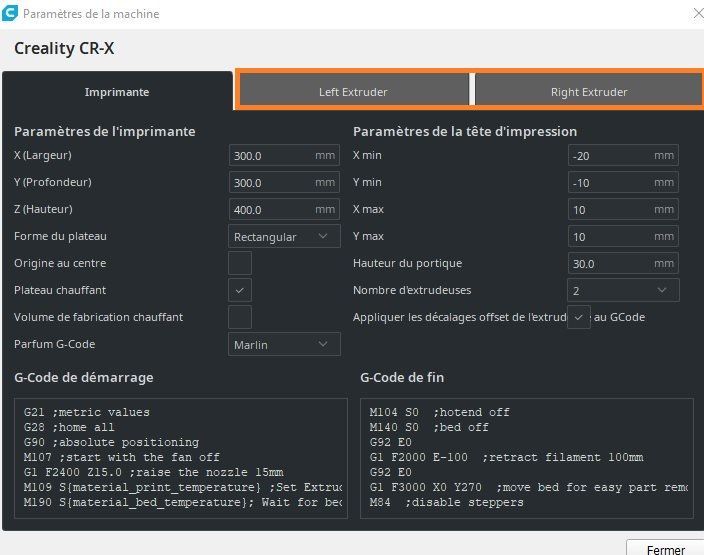
Task: Click the 'M104 S0 ;hotend off' line
Action: tap(440, 412)
